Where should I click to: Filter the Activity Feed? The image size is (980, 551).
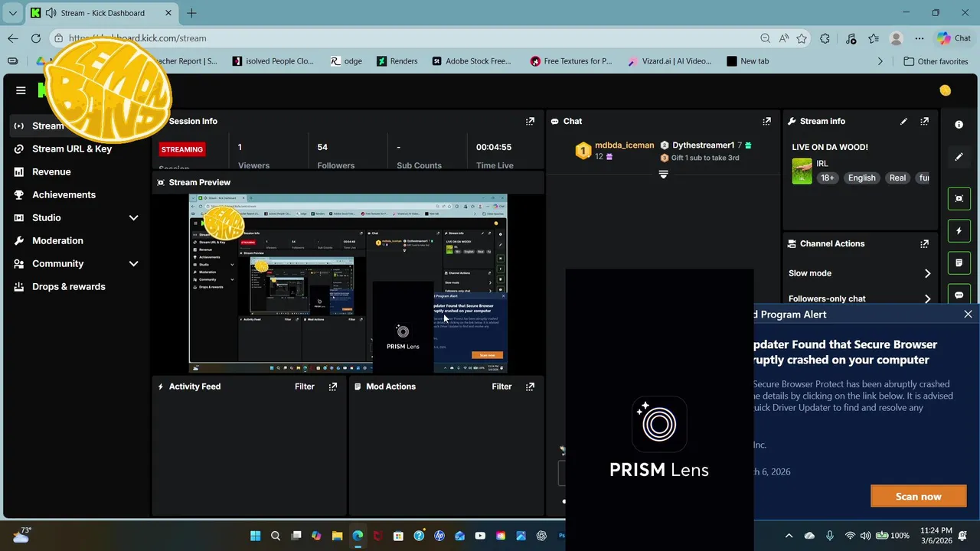(x=305, y=386)
